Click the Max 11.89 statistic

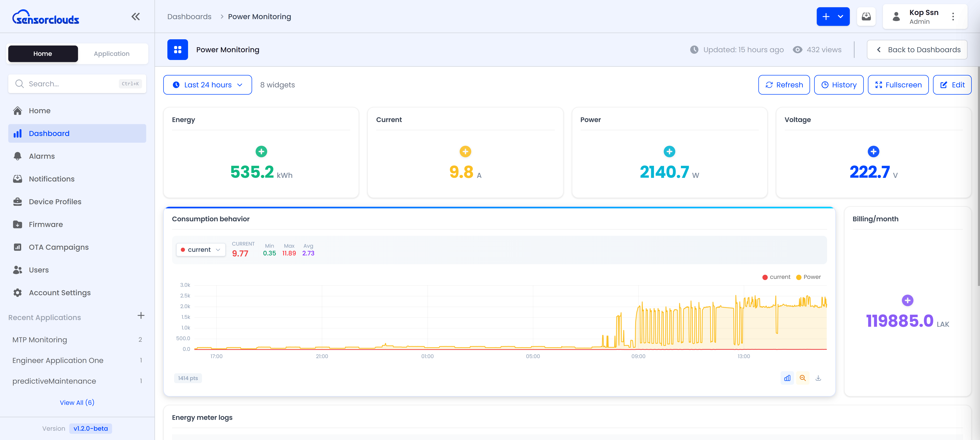289,250
